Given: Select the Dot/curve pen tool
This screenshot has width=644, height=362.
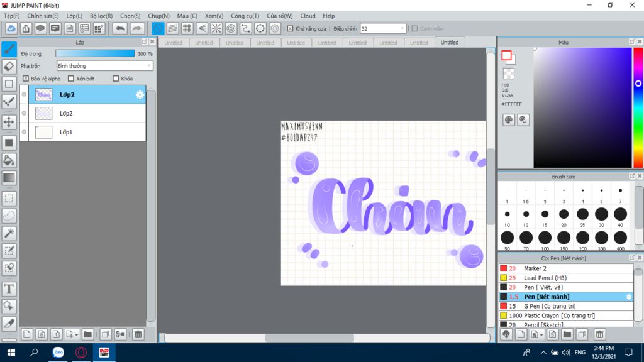Looking at the screenshot, I should click(9, 101).
